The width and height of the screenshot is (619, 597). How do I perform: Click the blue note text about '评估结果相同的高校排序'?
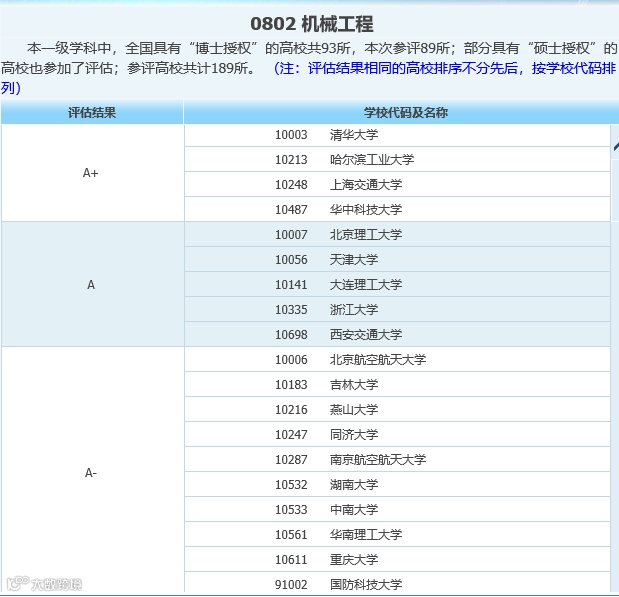[309, 78]
